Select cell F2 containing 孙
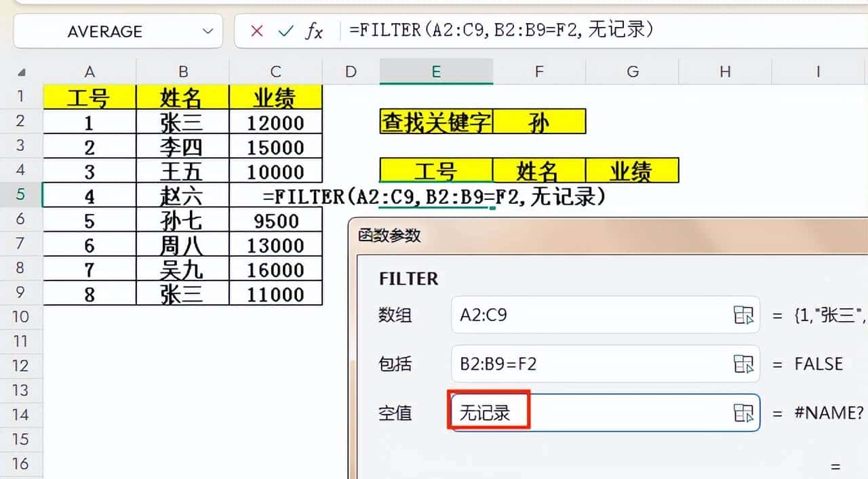Screen dimensions: 868x479 tap(538, 121)
